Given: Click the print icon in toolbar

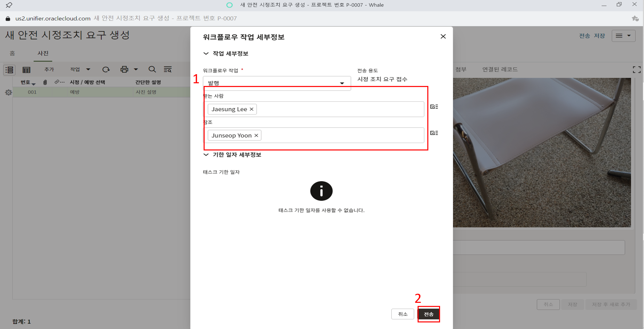Looking at the screenshot, I should click(x=124, y=69).
